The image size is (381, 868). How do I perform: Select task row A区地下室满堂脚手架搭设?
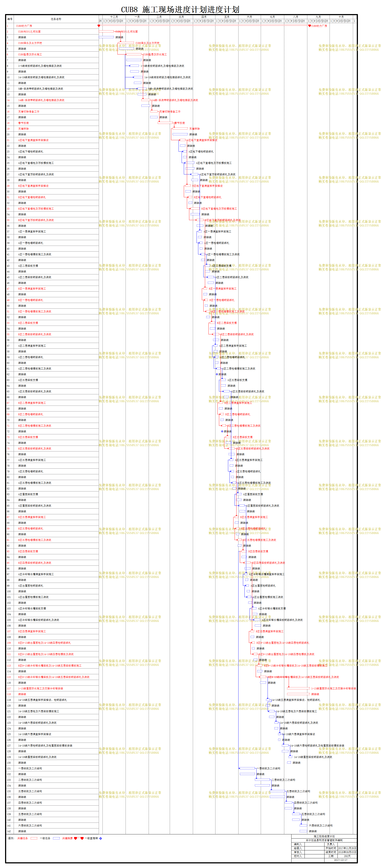(52, 140)
